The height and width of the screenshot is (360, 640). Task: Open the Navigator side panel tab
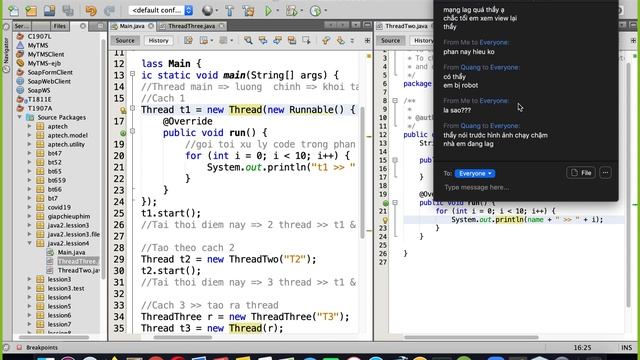coord(6,51)
